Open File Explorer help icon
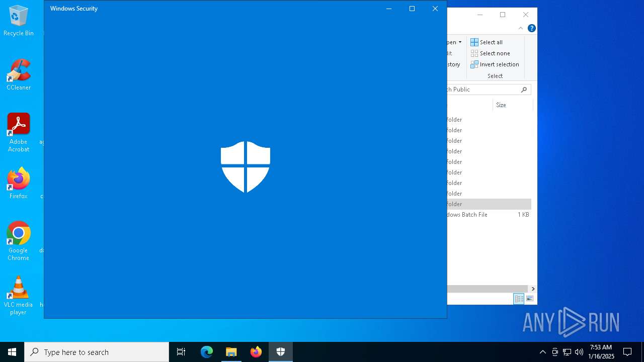The image size is (644, 362). click(531, 28)
